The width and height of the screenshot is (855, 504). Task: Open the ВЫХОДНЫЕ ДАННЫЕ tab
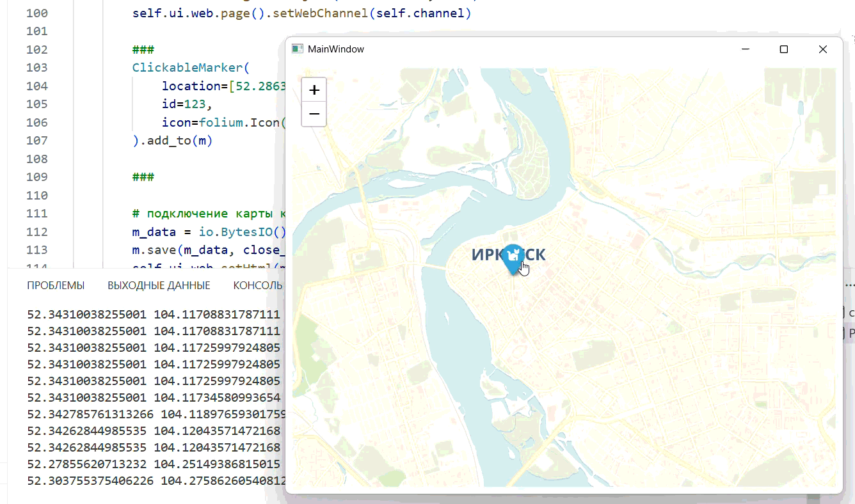159,285
